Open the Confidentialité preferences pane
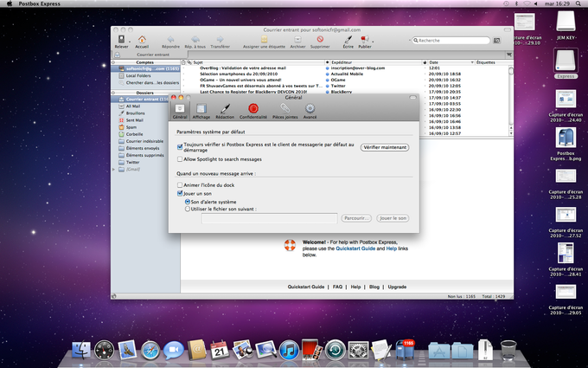 click(253, 111)
